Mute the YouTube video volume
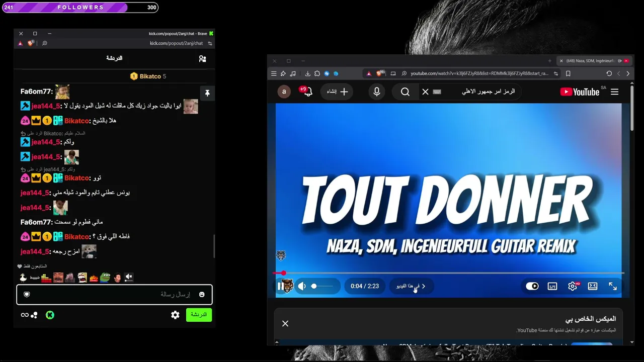Screen dimensions: 644x362 (302, 286)
